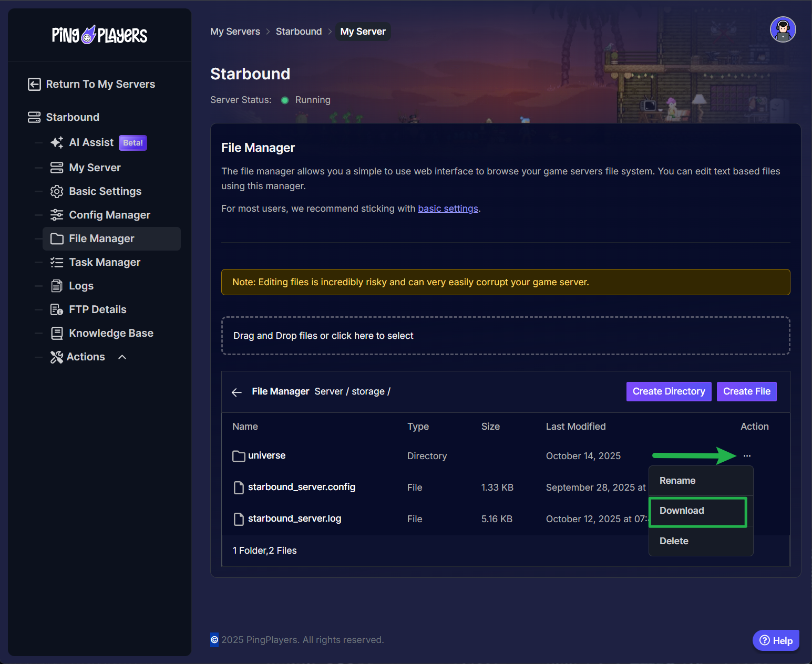Select Rename in the context menu

pos(677,481)
